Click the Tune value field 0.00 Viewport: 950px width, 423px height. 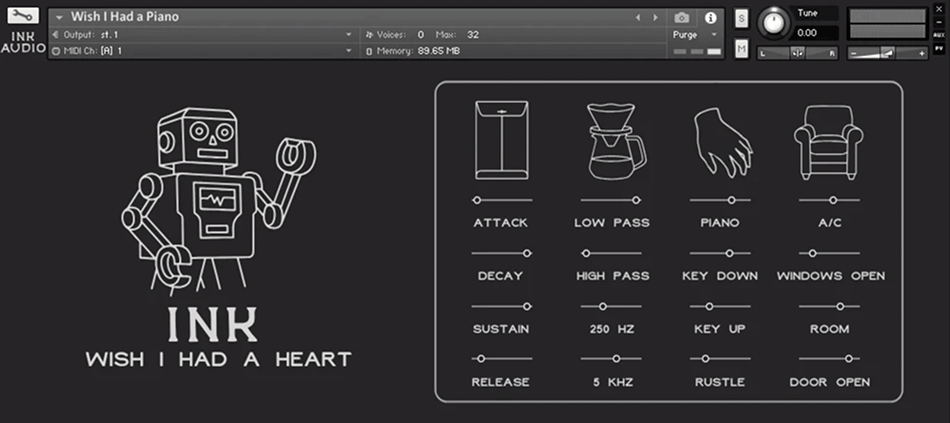point(814,33)
